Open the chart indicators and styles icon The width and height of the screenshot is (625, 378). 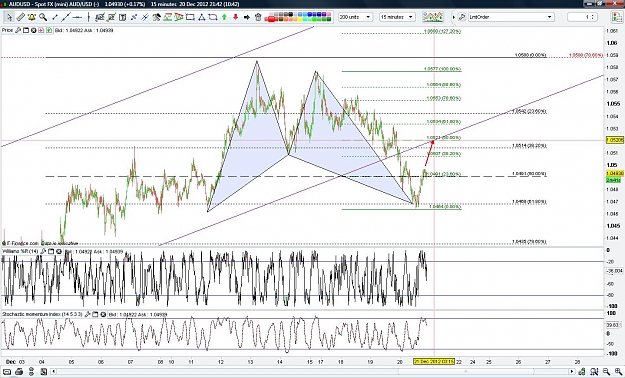[433, 17]
